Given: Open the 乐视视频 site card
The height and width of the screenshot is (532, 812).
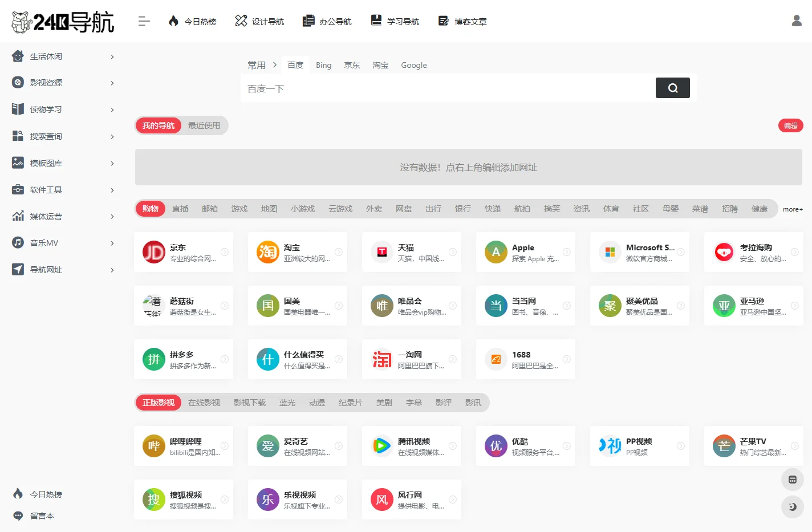Looking at the screenshot, I should [x=298, y=499].
